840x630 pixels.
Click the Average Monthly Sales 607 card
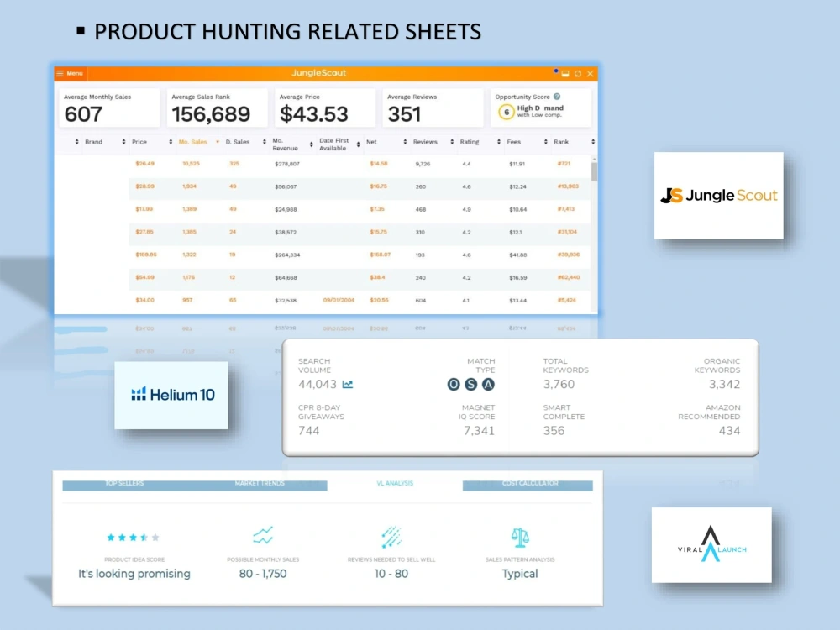109,108
